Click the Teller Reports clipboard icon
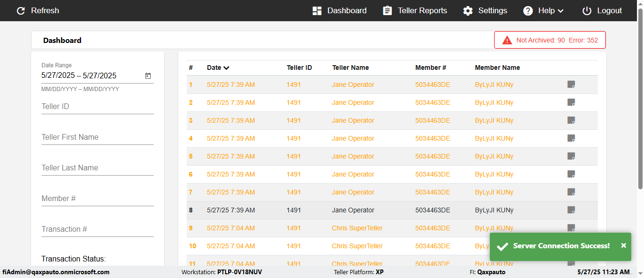Viewport: 644px width, 278px height. (x=387, y=11)
